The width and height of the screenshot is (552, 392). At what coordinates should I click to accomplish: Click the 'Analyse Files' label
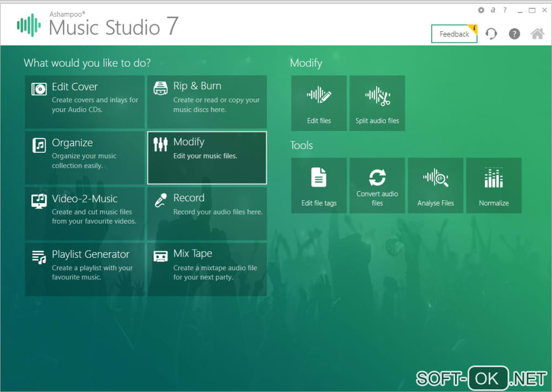436,203
